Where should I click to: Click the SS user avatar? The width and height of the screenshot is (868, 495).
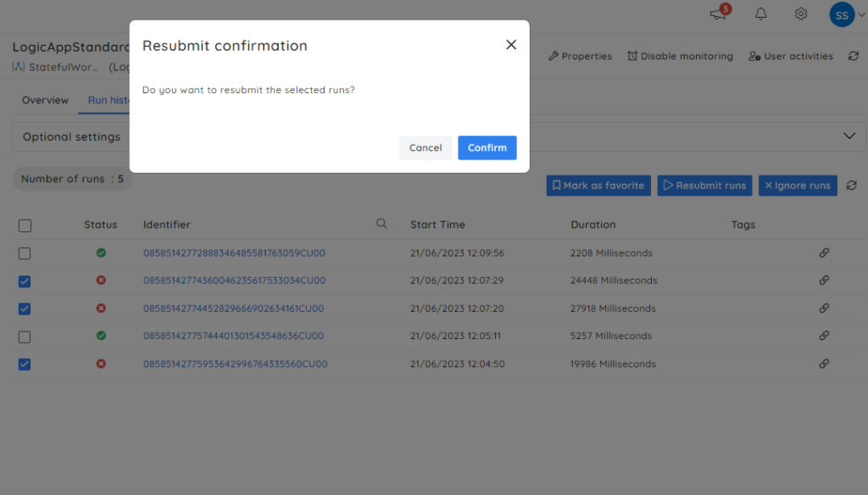(842, 14)
